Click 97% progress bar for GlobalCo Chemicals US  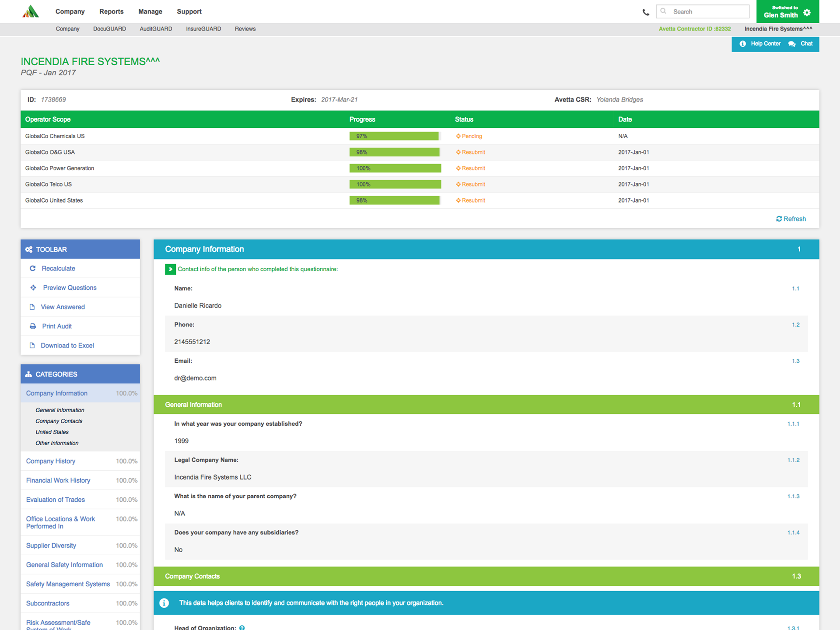[395, 136]
